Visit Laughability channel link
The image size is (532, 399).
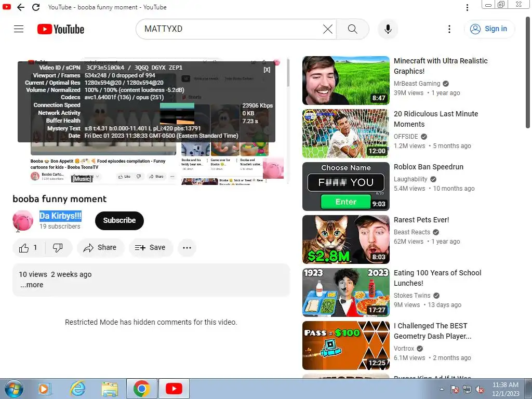tap(410, 179)
